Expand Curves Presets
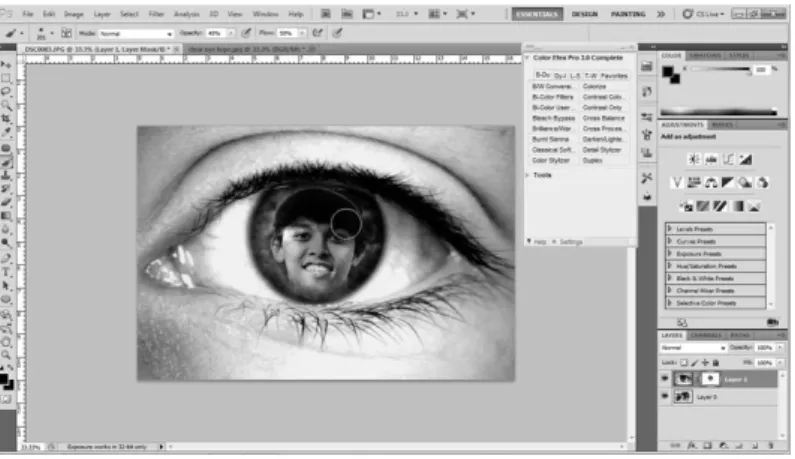 point(669,241)
